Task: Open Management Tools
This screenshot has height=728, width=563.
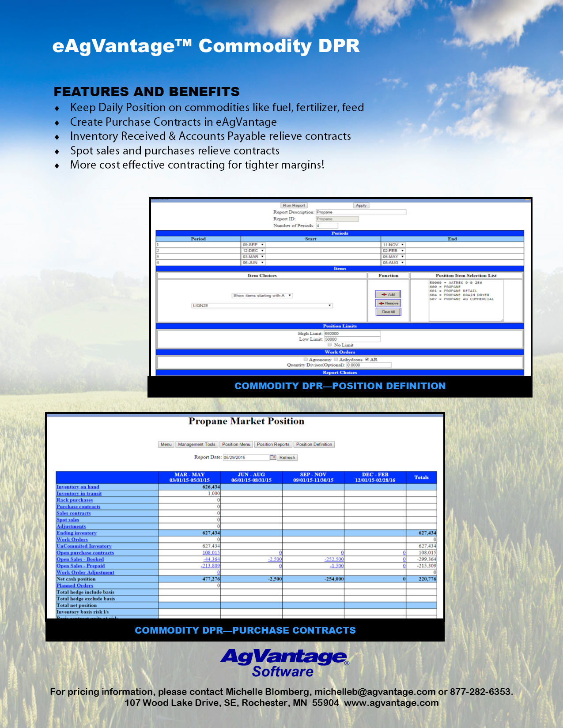Action: 197,444
